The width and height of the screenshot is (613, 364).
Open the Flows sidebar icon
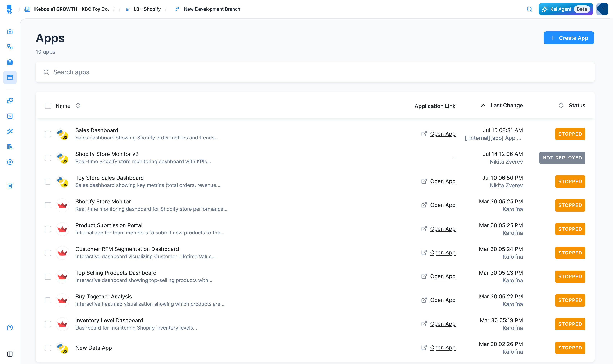(10, 47)
